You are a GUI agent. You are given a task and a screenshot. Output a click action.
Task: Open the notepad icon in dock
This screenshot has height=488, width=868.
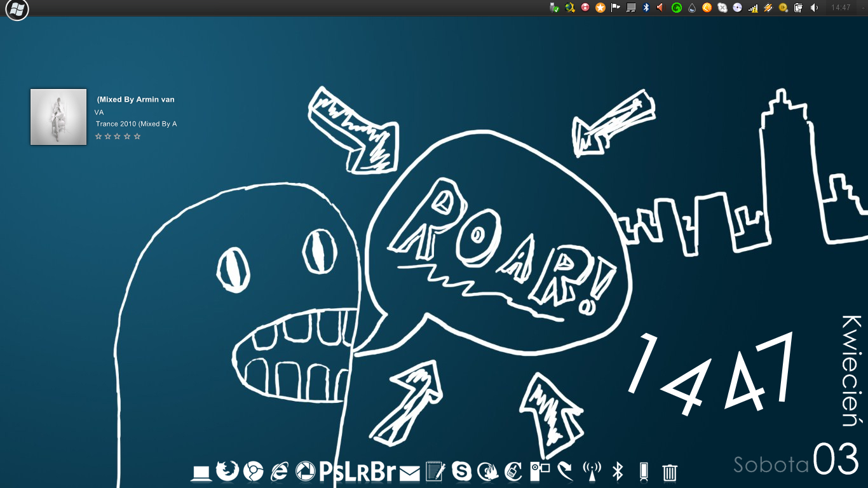click(x=435, y=471)
